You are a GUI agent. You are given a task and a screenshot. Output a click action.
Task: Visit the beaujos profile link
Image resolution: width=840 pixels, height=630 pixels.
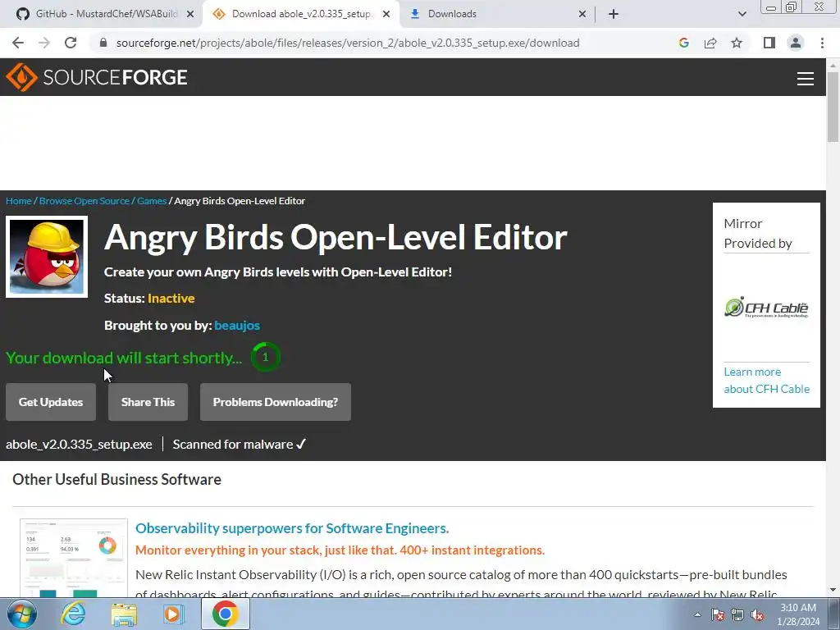pos(237,325)
